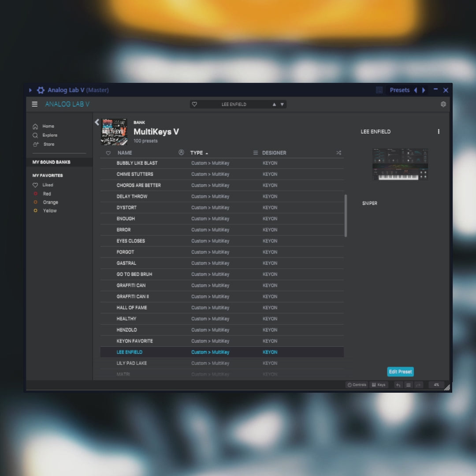Click the undo arrow in the bottom bar
476x476 pixels.
(398, 385)
